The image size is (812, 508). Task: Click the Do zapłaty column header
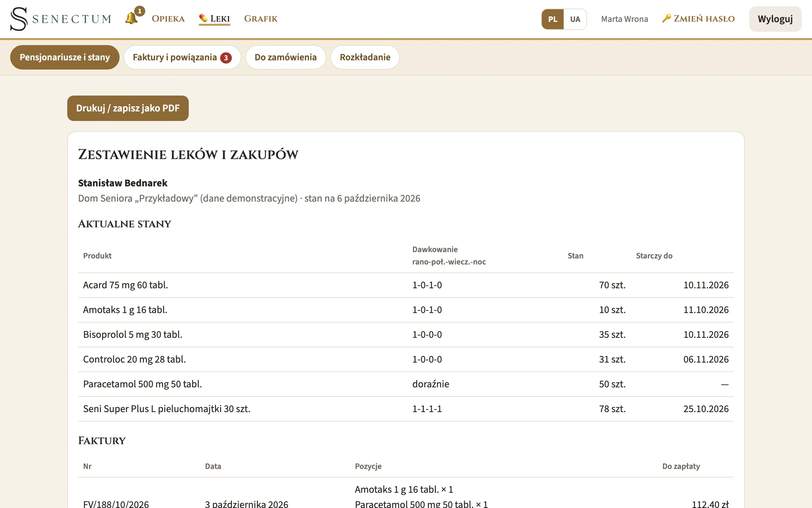pyautogui.click(x=681, y=466)
